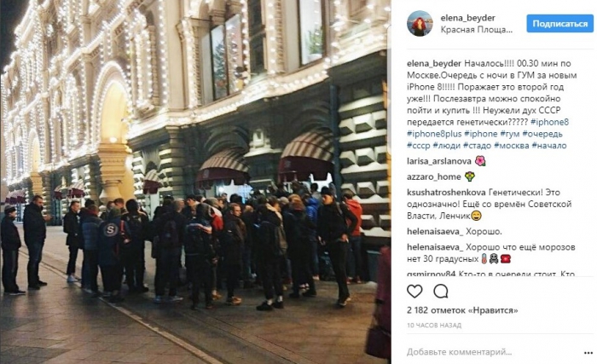Viewport: 597px width, 364px height.
Task: Visit ksushatroshenkova commenter profile
Action: pyautogui.click(x=446, y=193)
